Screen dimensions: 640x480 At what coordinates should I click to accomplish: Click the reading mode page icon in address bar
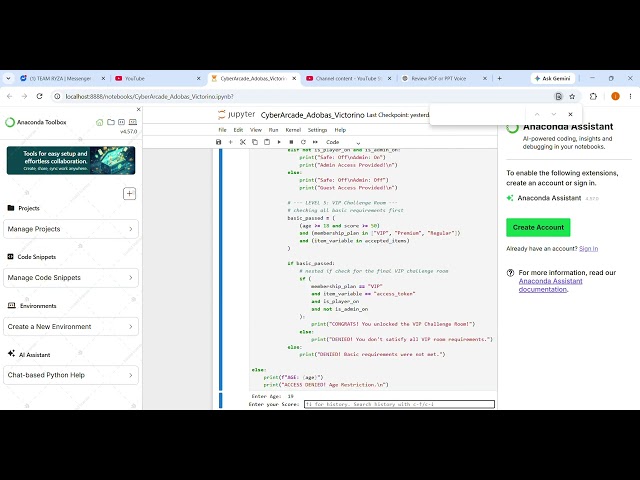tap(558, 96)
